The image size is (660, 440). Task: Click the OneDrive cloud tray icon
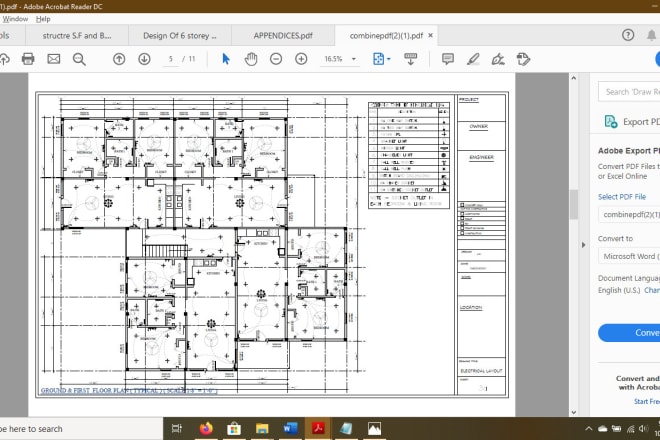pos(602,429)
